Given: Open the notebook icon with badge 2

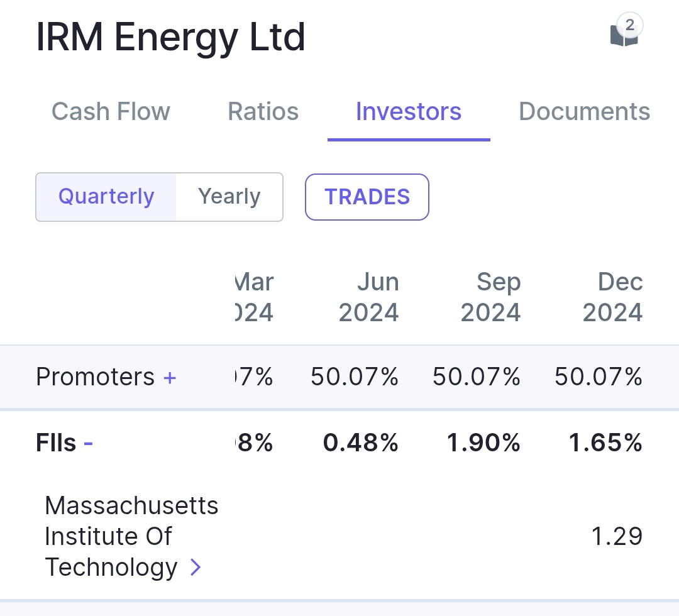Looking at the screenshot, I should click(x=624, y=34).
